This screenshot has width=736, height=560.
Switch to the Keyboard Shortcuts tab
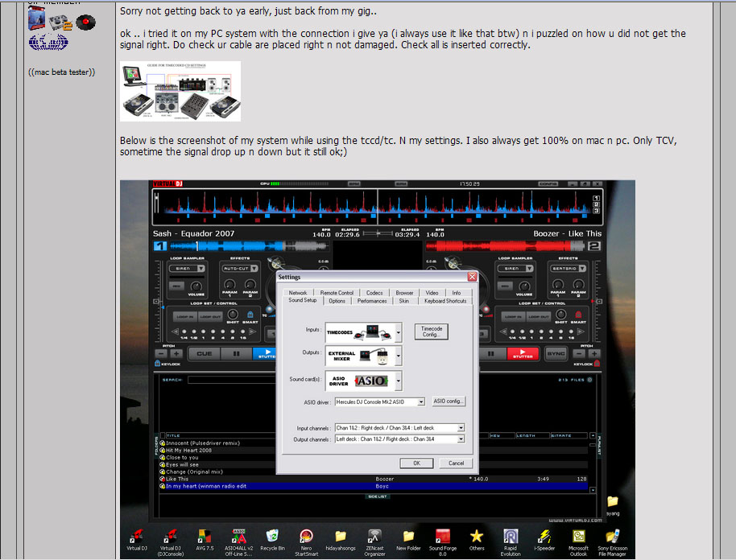coord(445,301)
